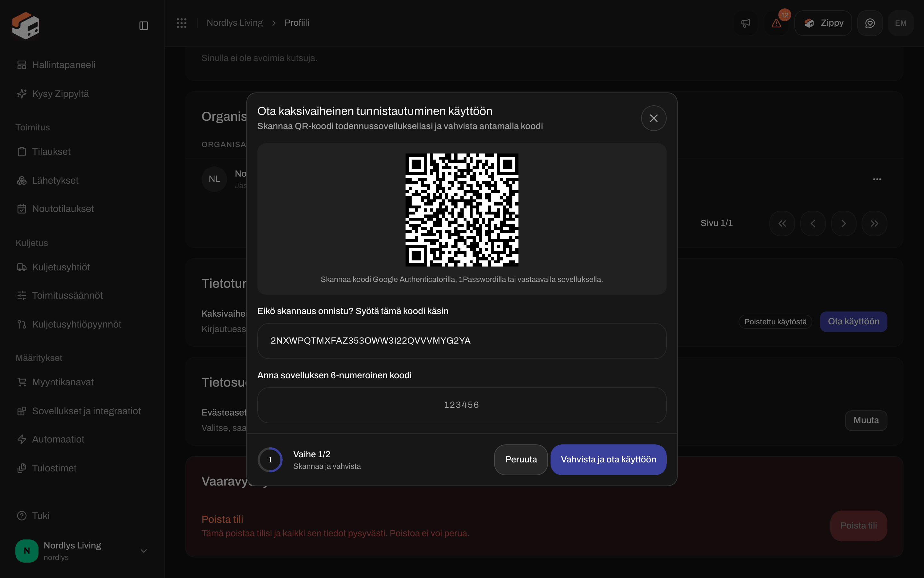
Task: Click the Nordlys Living breadcrumb link
Action: click(x=235, y=23)
